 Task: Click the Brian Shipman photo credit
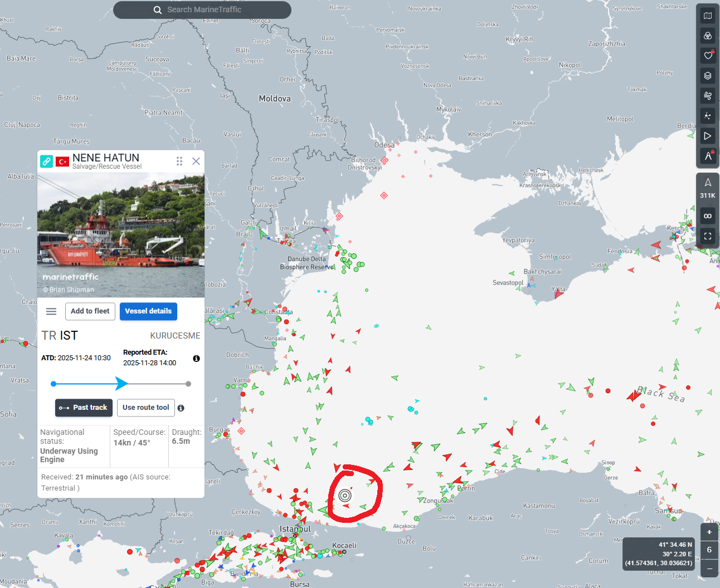click(x=69, y=290)
